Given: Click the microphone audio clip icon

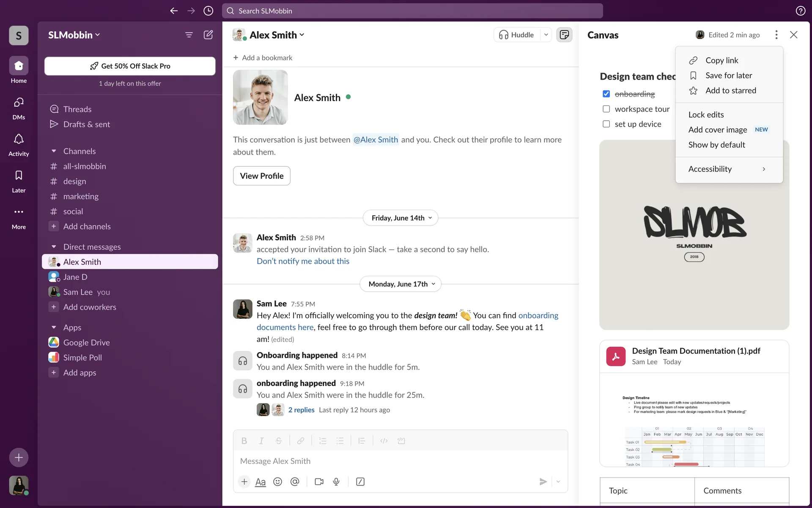Looking at the screenshot, I should pos(336,482).
